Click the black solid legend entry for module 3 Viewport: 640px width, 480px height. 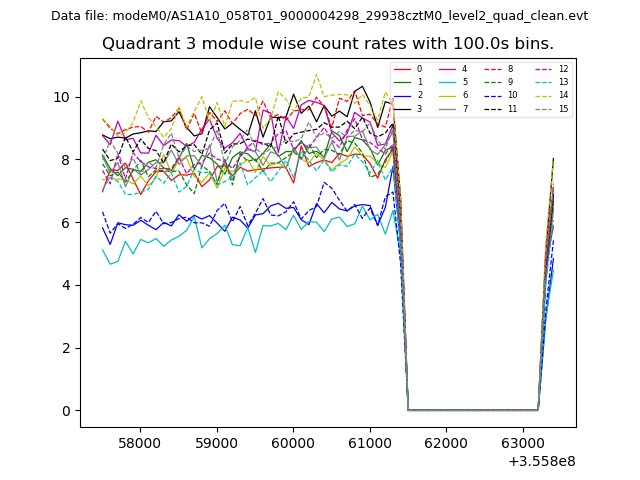point(403,108)
